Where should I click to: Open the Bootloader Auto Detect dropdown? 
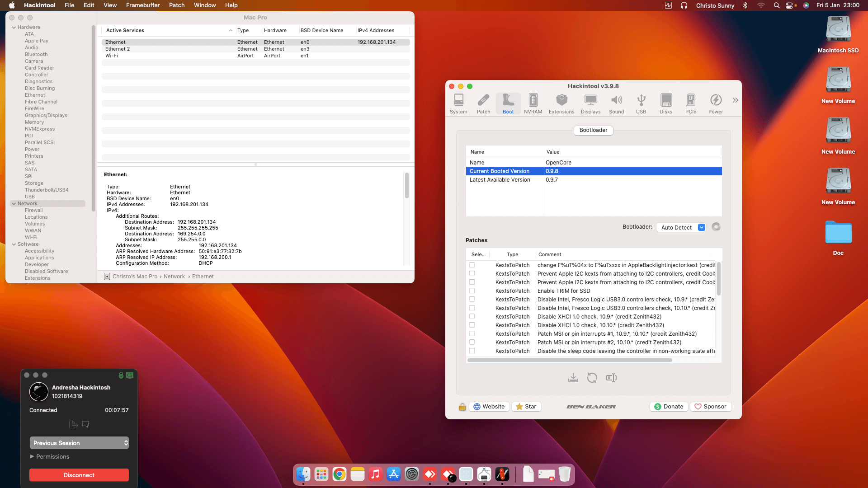(681, 227)
